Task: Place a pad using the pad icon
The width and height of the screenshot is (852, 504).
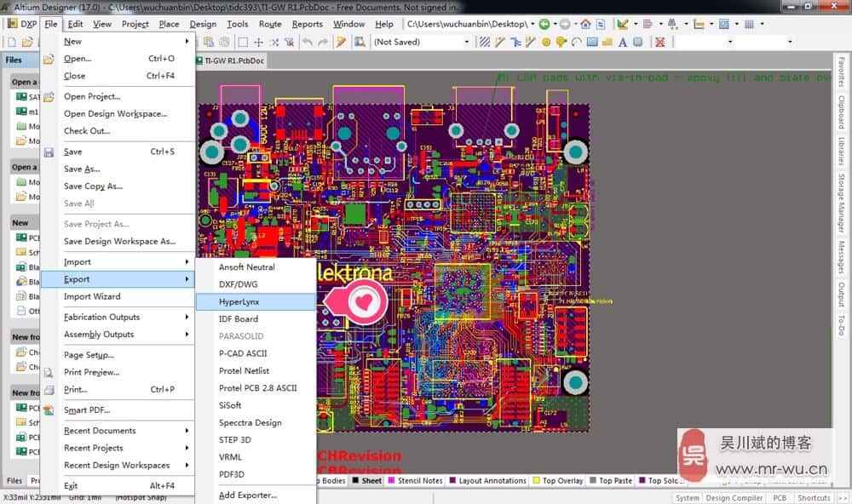Action: coord(546,42)
